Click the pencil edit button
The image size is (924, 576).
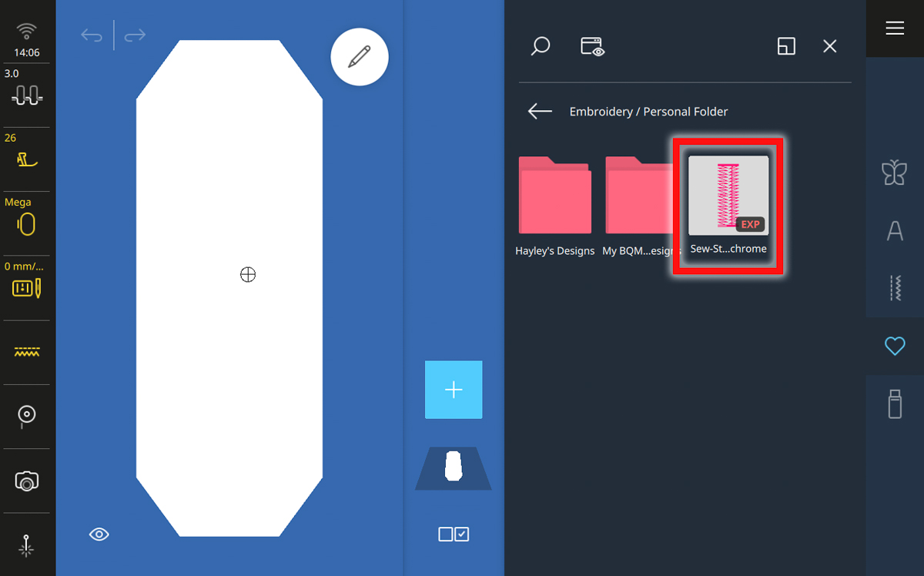click(x=359, y=56)
